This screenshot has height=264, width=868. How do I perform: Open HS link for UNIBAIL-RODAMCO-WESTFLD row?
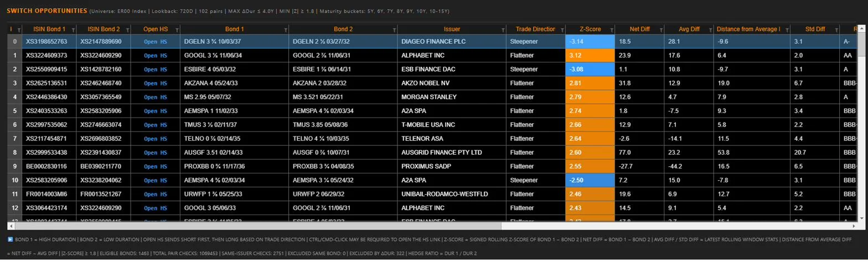pyautogui.click(x=155, y=194)
